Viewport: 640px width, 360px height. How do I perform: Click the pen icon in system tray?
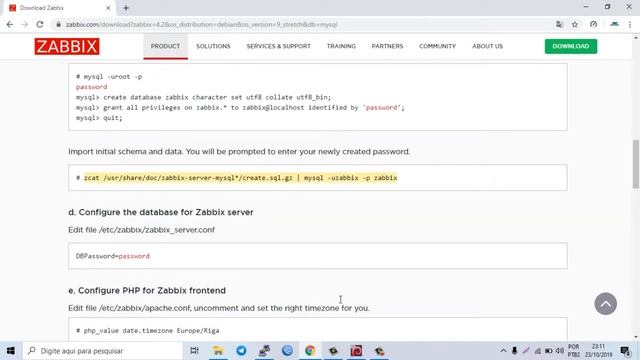point(526,351)
